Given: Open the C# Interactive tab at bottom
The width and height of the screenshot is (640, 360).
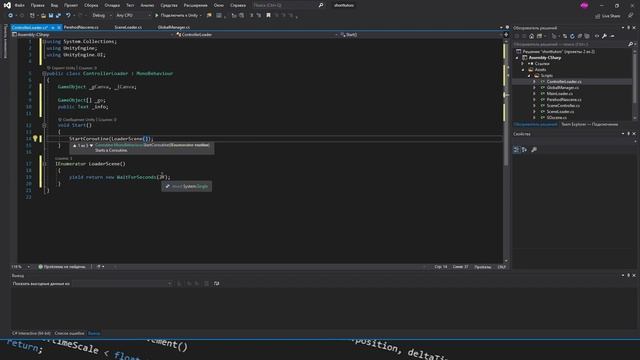Looking at the screenshot, I should (x=31, y=333).
